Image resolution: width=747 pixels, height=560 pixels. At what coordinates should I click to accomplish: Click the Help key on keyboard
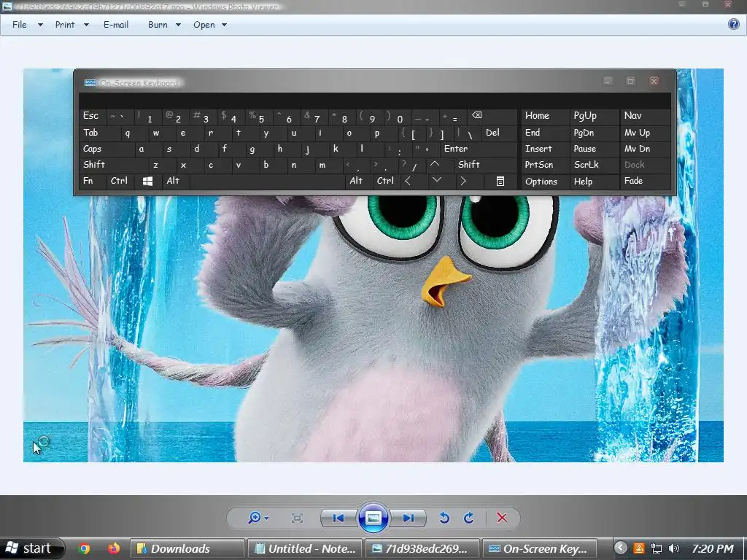[594, 182]
